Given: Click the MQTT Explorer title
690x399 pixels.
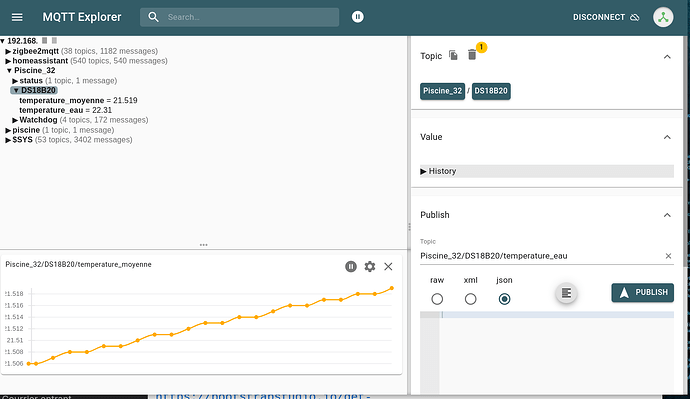Looking at the screenshot, I should click(82, 17).
